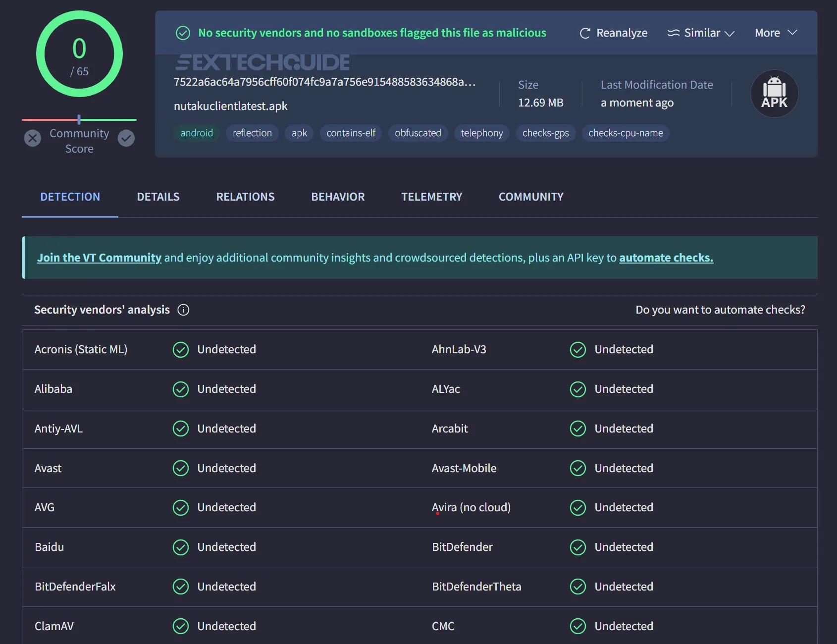
Task: Click the Security vendors' analysis heading
Action: pyautogui.click(x=102, y=310)
